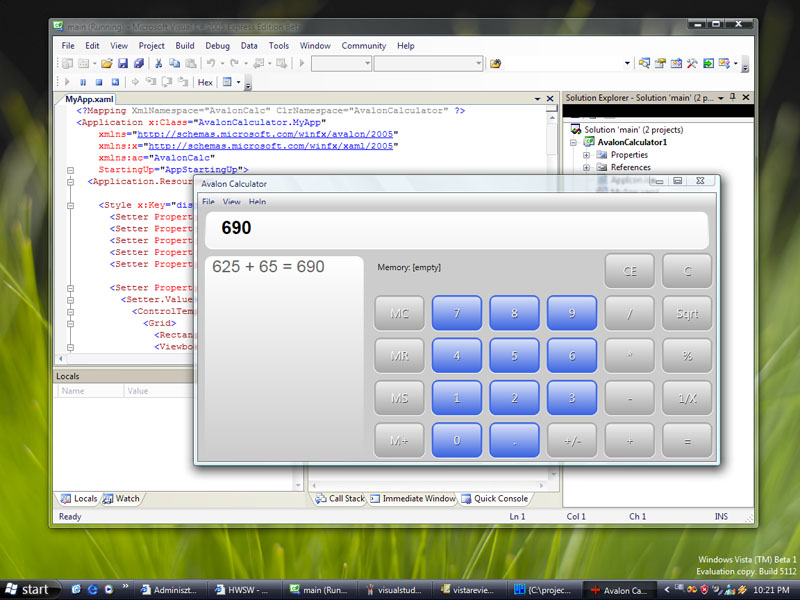
Task: Open the Properties Window toolbar icon
Action: click(x=660, y=63)
